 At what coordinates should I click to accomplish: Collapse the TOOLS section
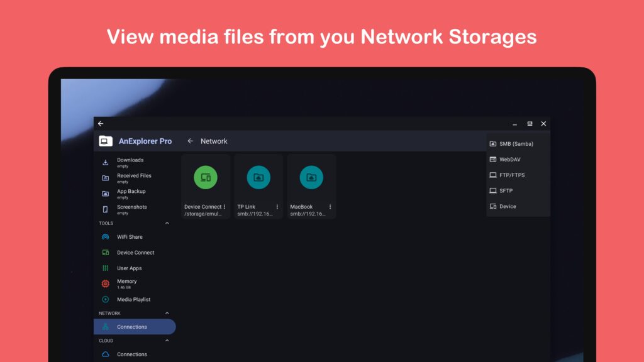click(167, 223)
